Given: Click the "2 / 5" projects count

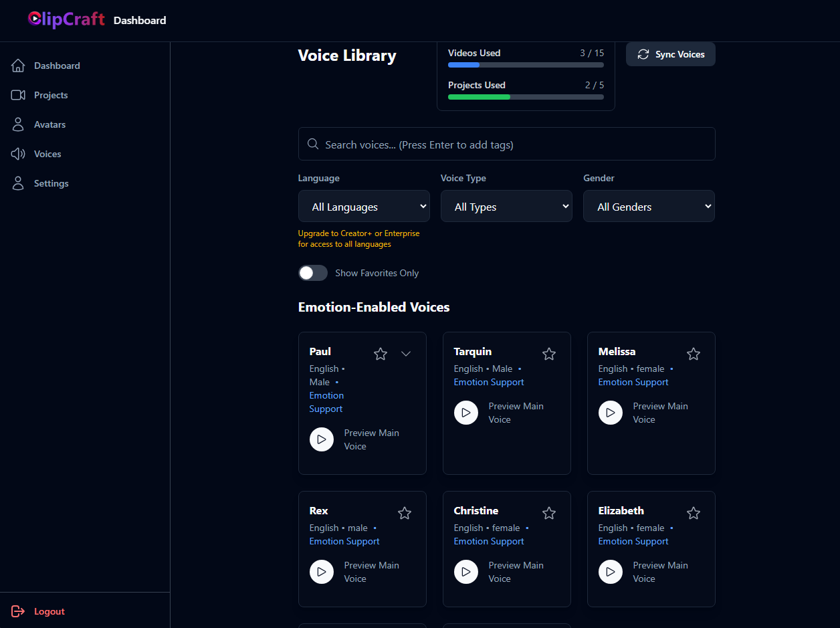Looking at the screenshot, I should click(595, 85).
